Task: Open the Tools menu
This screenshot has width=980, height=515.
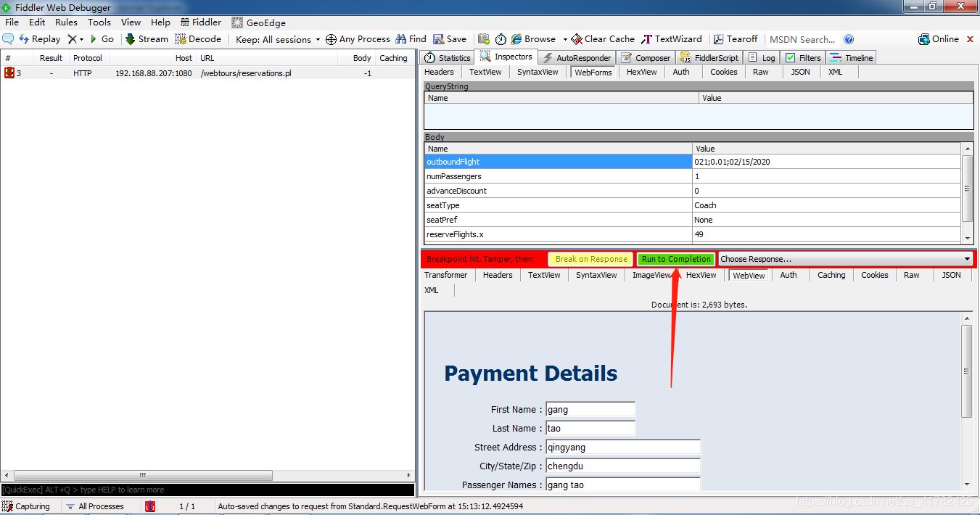Action: click(x=99, y=22)
